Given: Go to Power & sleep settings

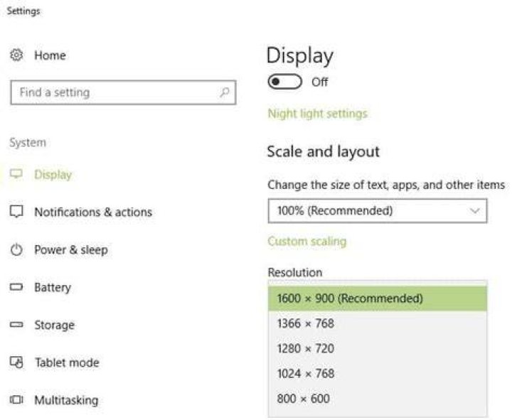Looking at the screenshot, I should click(x=71, y=250).
